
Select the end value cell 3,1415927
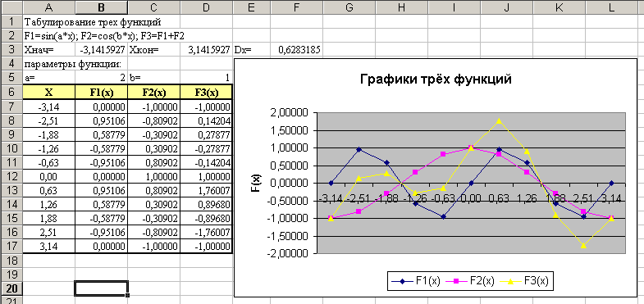[x=207, y=50]
